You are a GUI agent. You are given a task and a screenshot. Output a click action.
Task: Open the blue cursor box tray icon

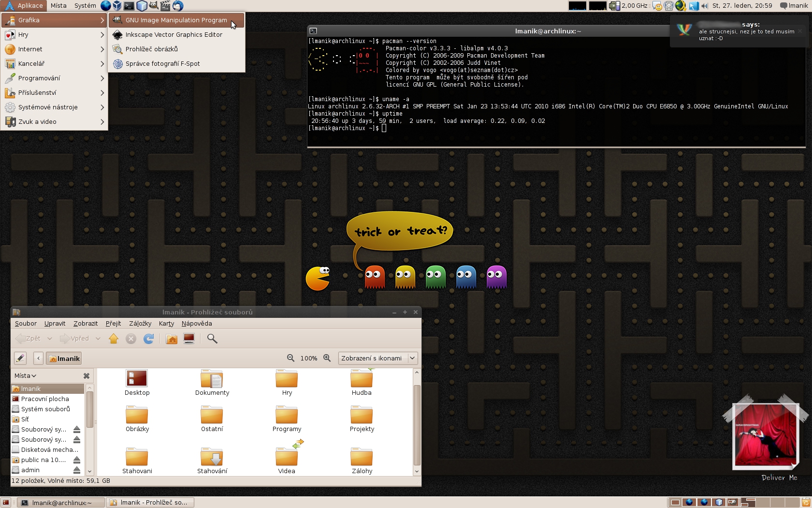694,6
